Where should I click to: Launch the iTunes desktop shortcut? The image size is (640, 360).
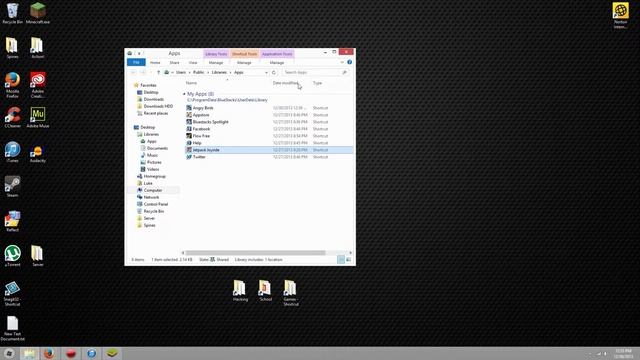[12, 152]
